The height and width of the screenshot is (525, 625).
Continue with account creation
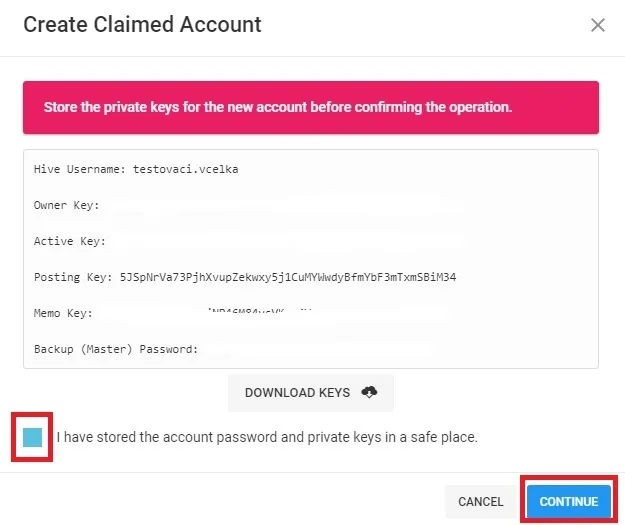tap(568, 501)
